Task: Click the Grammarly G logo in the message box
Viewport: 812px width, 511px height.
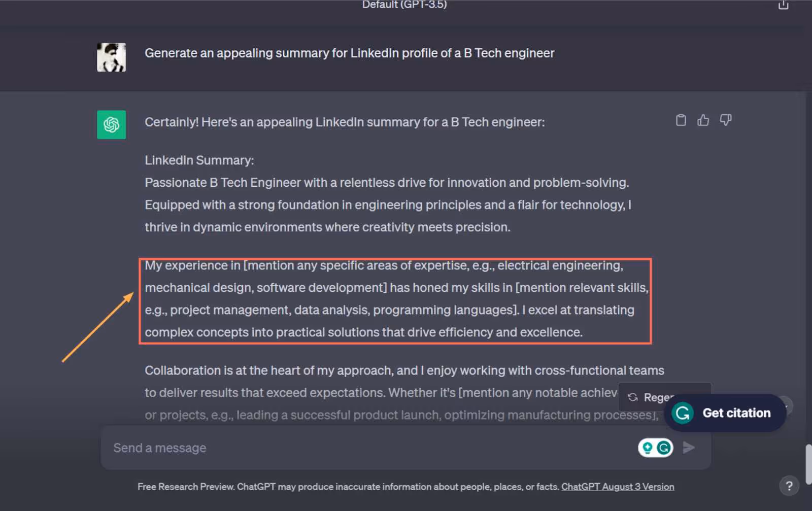Action: click(x=663, y=447)
